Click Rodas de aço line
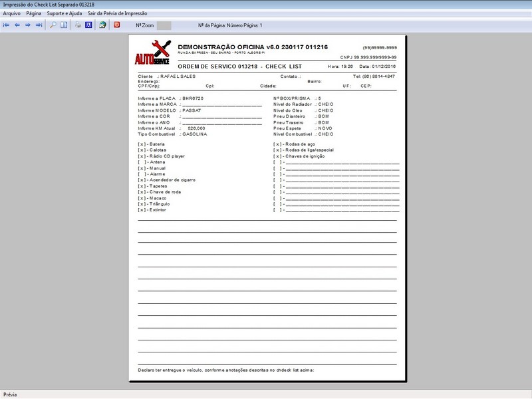The height and width of the screenshot is (399, 532). coord(294,144)
